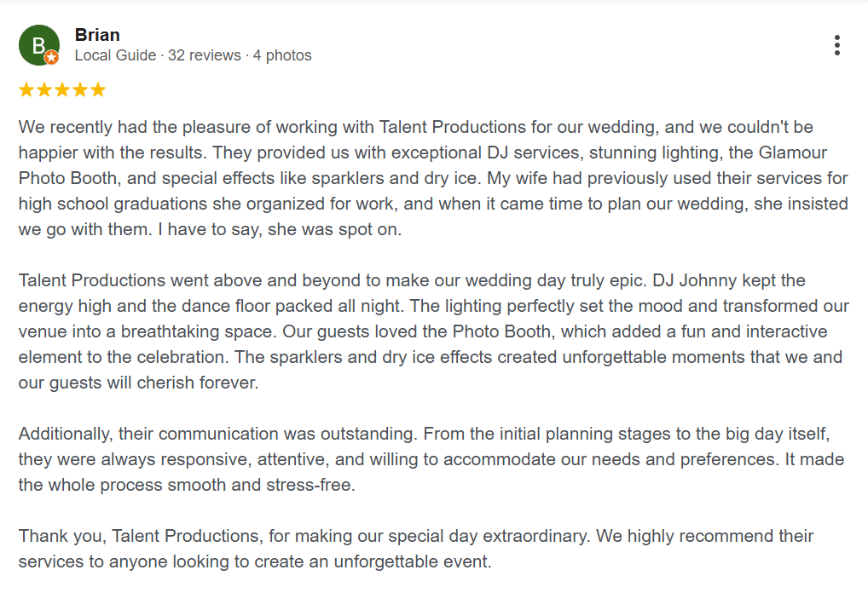This screenshot has width=868, height=593.
Task: Click the fifth yellow rating star
Action: point(98,89)
